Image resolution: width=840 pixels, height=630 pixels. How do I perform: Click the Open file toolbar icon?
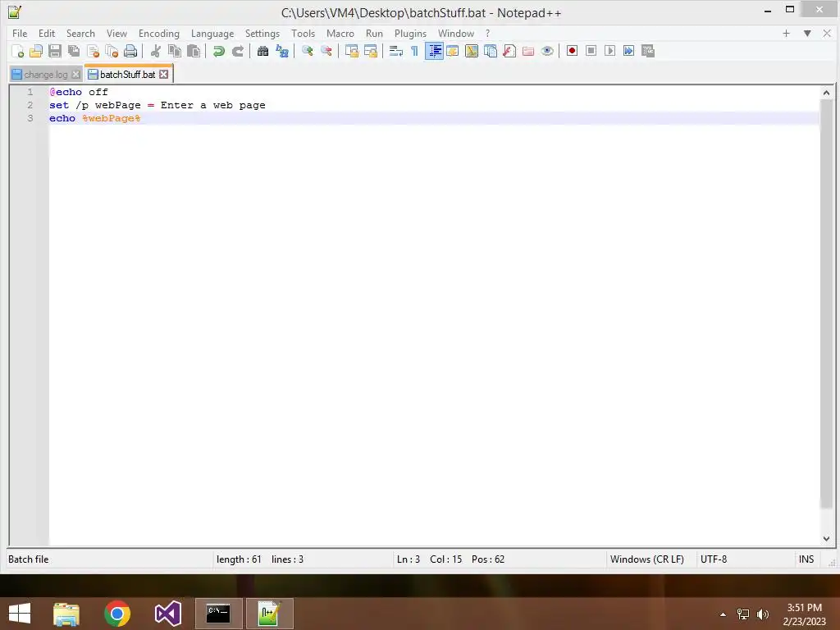(36, 51)
